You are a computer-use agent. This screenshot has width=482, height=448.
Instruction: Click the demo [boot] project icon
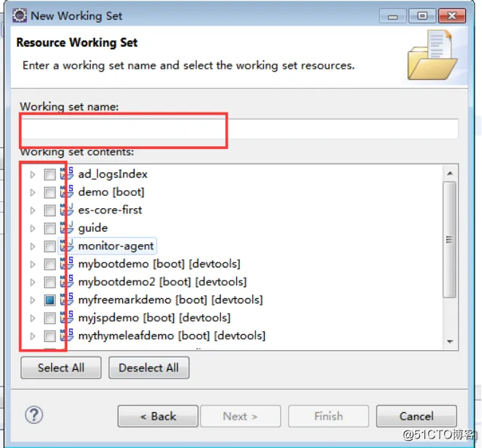pos(67,192)
